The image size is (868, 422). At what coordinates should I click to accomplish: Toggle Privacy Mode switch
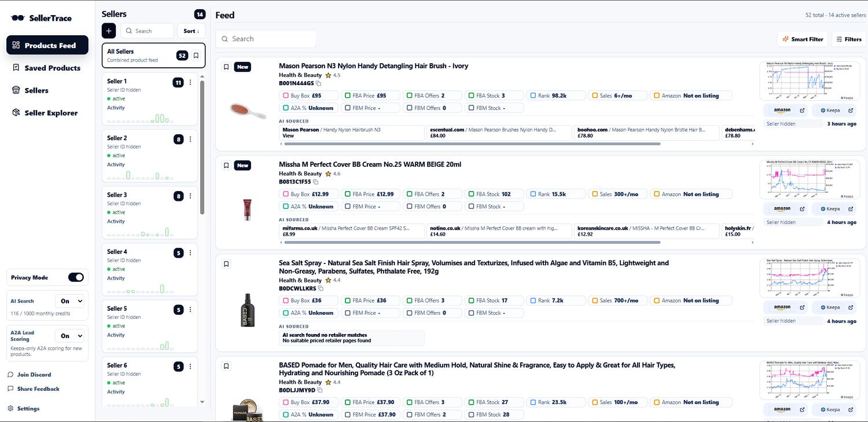coord(76,277)
